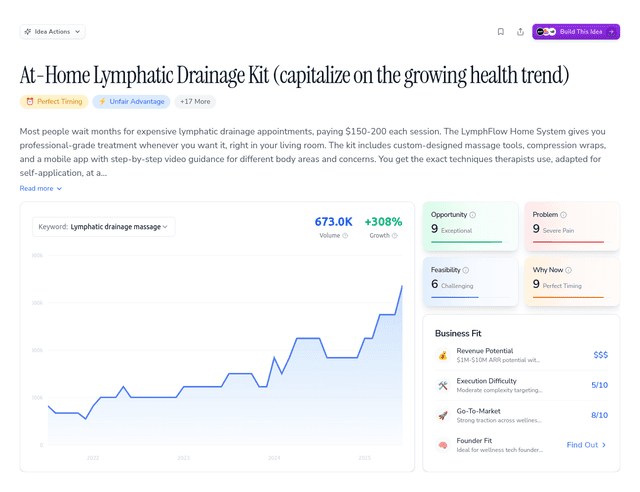Image resolution: width=640 pixels, height=492 pixels.
Task: Select the Perfect Timing tag
Action: click(53, 101)
